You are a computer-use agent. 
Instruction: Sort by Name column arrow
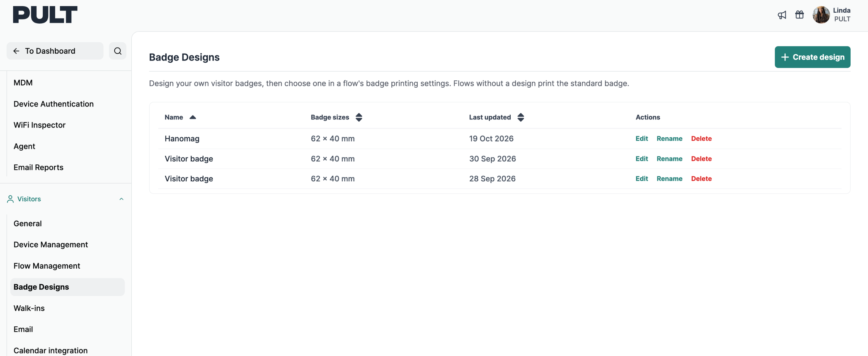[193, 117]
